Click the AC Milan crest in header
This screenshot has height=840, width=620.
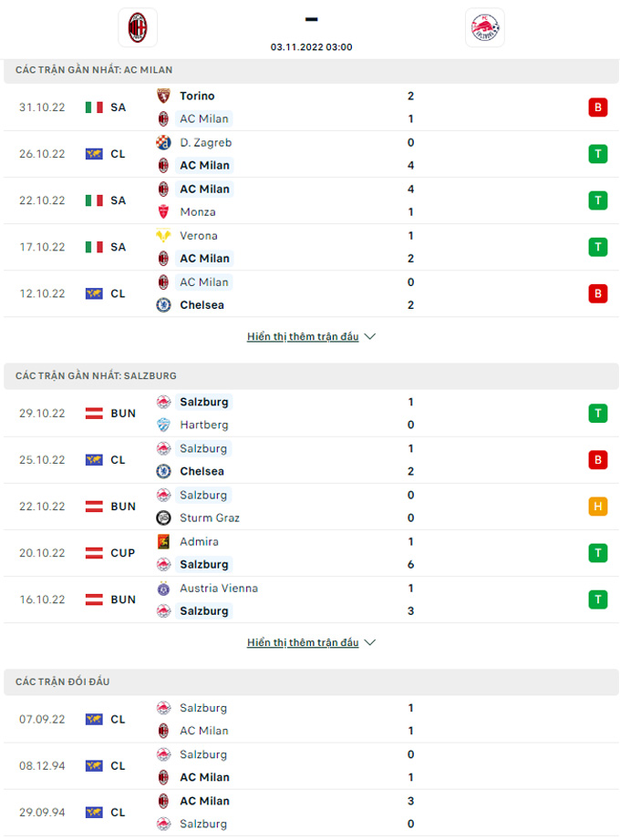[138, 27]
